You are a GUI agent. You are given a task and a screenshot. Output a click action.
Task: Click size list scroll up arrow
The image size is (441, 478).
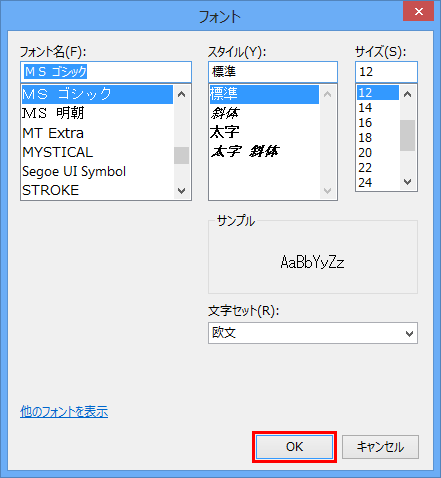click(407, 94)
